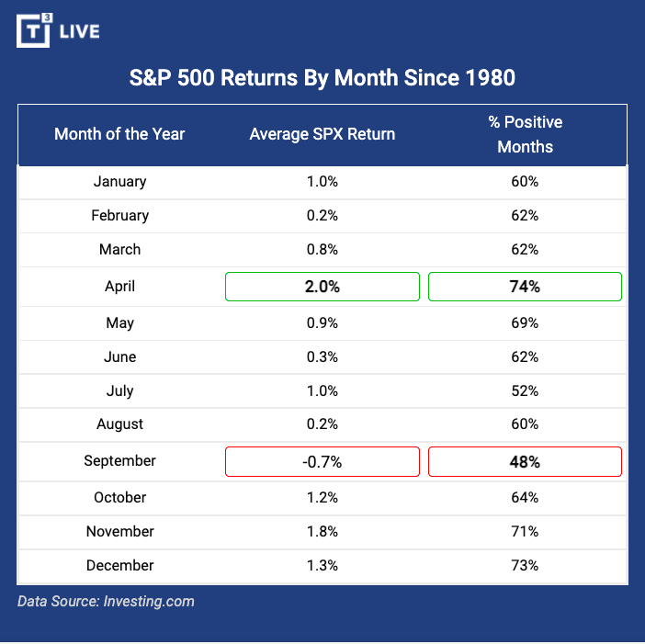Click the 1.2% October average return cell
The image size is (645, 644).
point(322,497)
